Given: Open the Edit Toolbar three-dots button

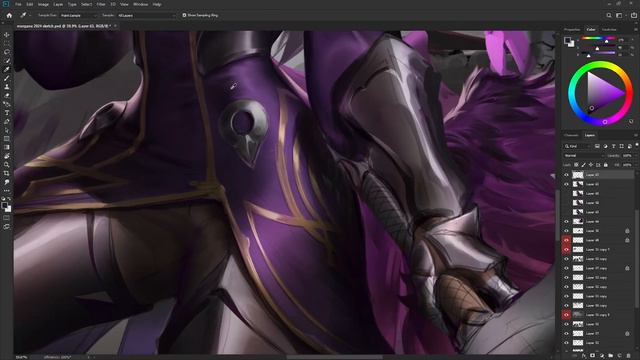Looking at the screenshot, I should tap(7, 191).
